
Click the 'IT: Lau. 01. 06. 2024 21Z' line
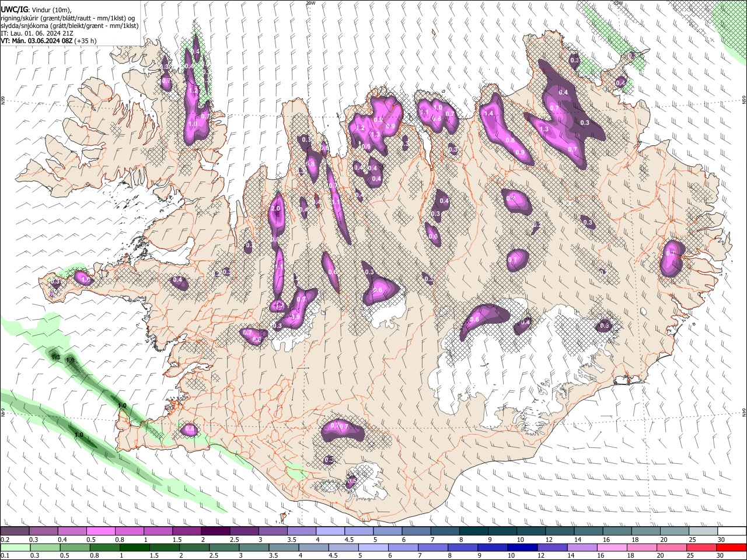(37, 33)
